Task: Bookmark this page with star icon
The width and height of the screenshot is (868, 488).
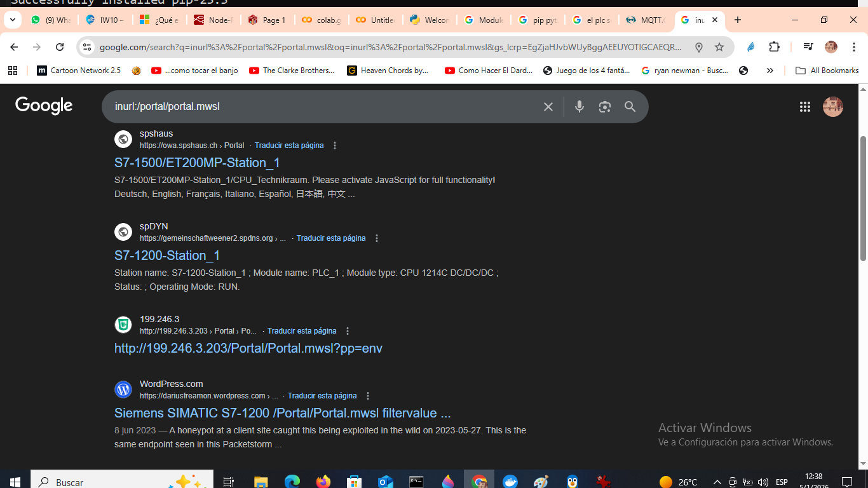Action: pos(719,47)
